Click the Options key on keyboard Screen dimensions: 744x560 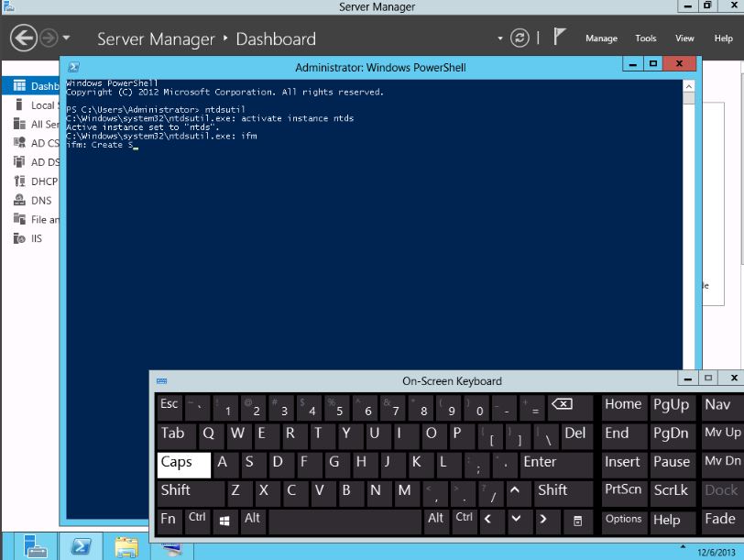(x=623, y=519)
